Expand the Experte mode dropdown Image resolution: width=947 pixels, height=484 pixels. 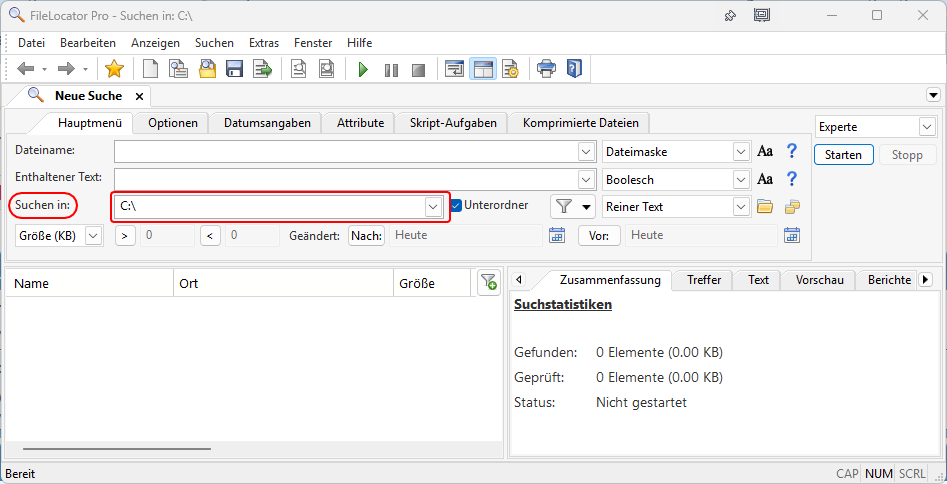tap(926, 127)
